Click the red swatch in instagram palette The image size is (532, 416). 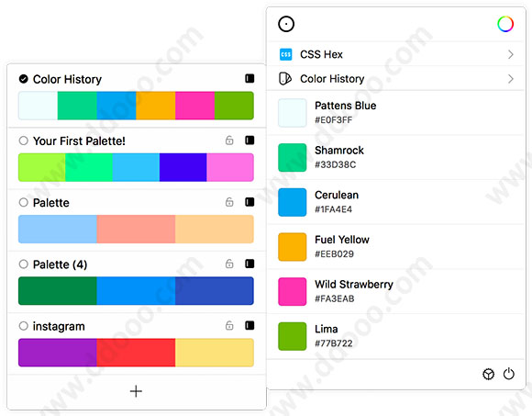coord(136,353)
